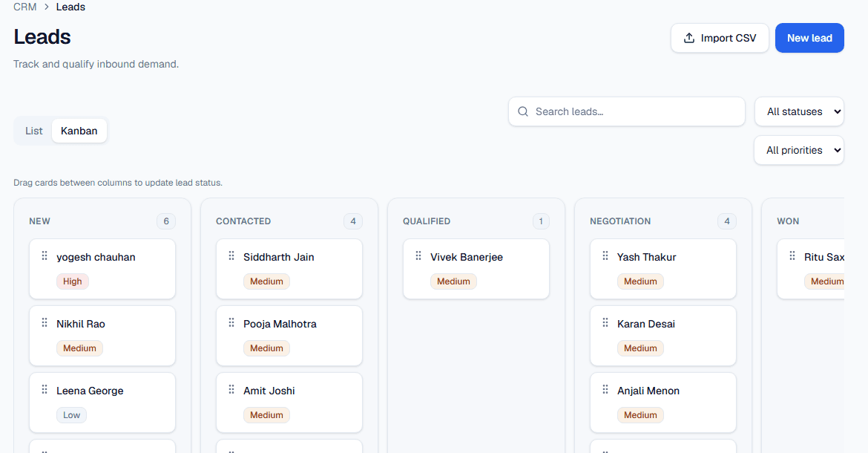Open the Vivek Banerjee lead card
The width and height of the screenshot is (868, 453).
pos(476,269)
